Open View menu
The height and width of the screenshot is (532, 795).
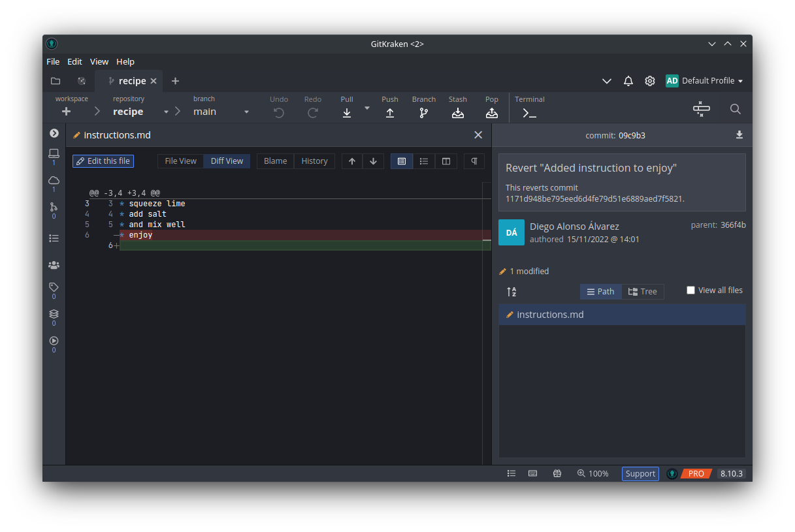pos(99,61)
